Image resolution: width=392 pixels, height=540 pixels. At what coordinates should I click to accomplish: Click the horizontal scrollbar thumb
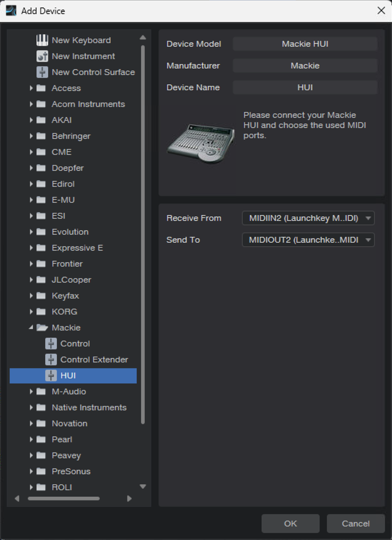[64, 498]
